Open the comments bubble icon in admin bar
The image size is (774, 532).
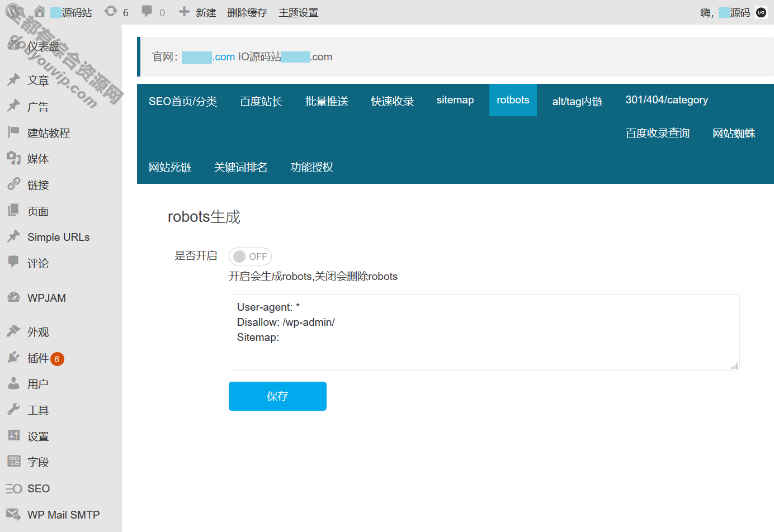click(x=147, y=11)
